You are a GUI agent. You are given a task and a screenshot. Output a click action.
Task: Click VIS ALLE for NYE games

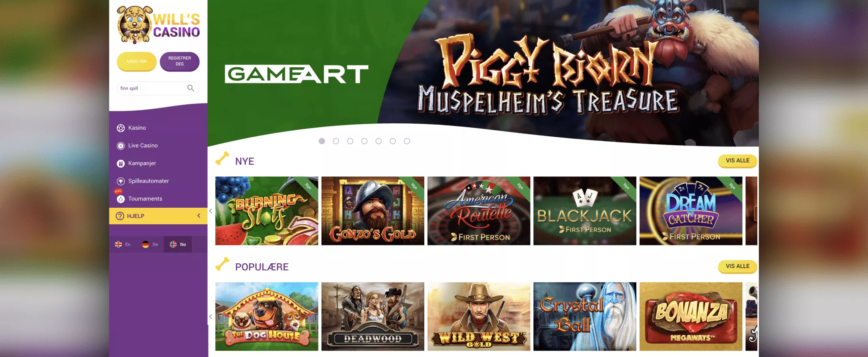tap(737, 161)
